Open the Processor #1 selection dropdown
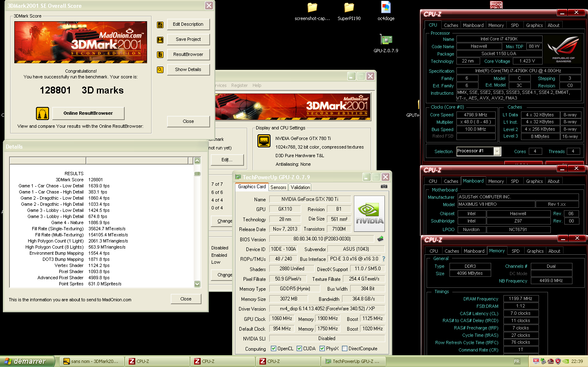This screenshot has height=367, width=588. [497, 151]
